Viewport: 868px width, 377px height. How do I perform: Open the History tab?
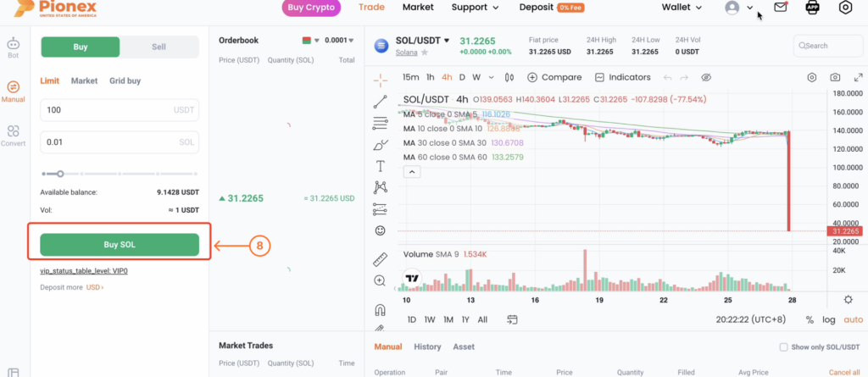coord(427,347)
